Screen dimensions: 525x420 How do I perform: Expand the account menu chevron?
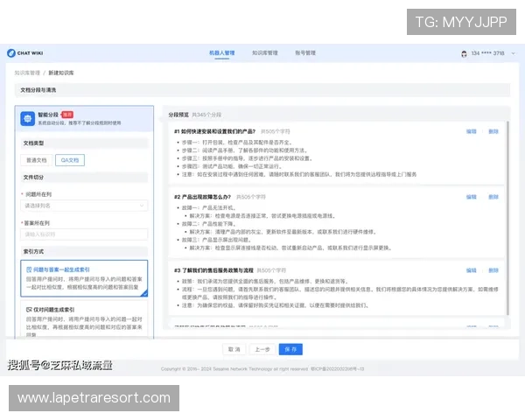pyautogui.click(x=513, y=53)
